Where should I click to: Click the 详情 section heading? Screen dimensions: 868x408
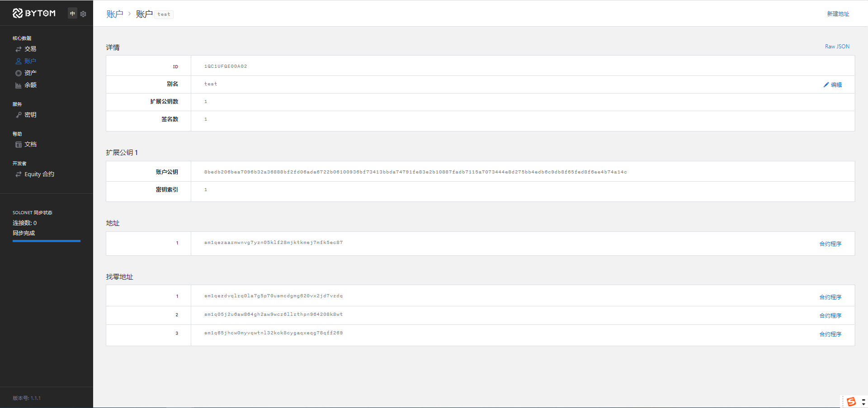tap(113, 47)
